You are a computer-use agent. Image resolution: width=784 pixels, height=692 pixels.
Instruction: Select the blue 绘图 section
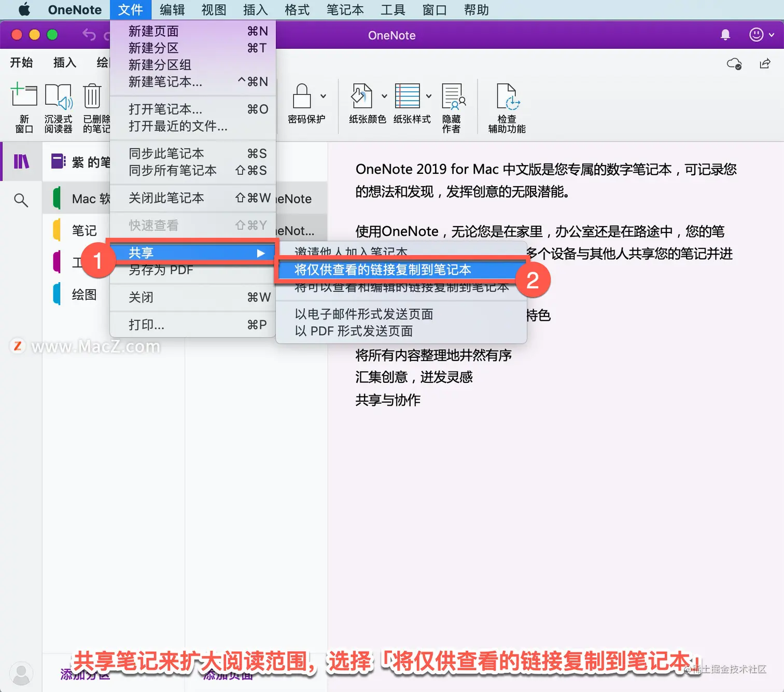[x=75, y=294]
